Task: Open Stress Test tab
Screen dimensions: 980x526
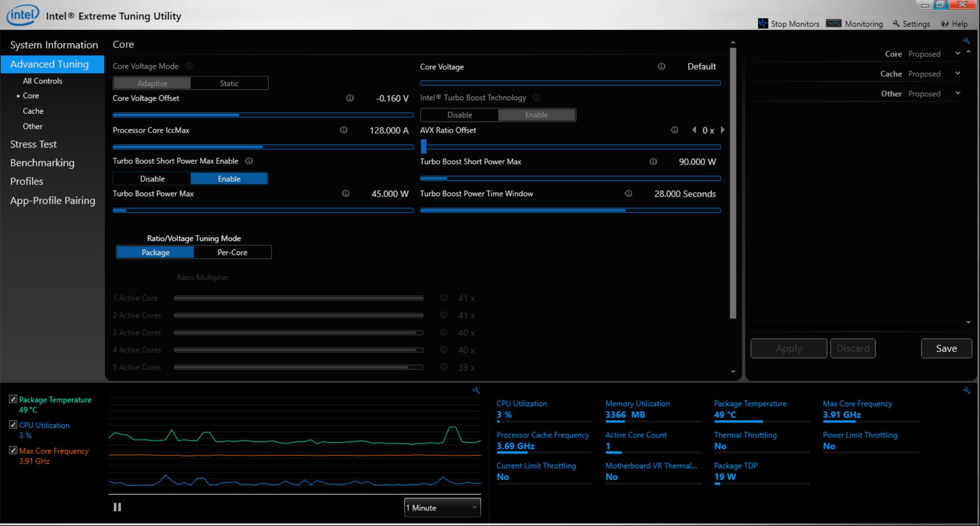Action: pos(33,144)
